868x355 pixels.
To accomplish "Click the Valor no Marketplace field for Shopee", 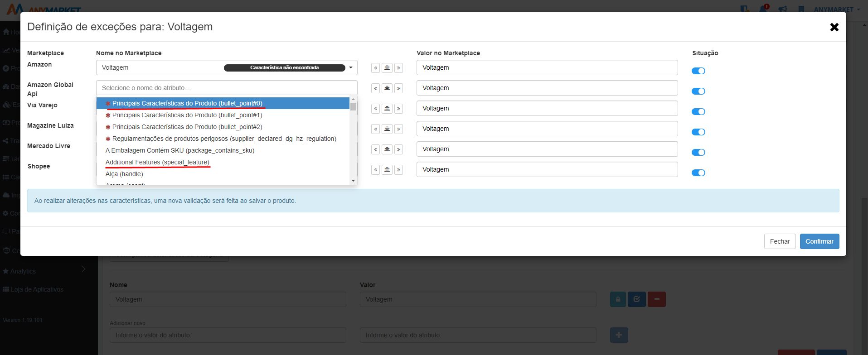I will point(547,169).
